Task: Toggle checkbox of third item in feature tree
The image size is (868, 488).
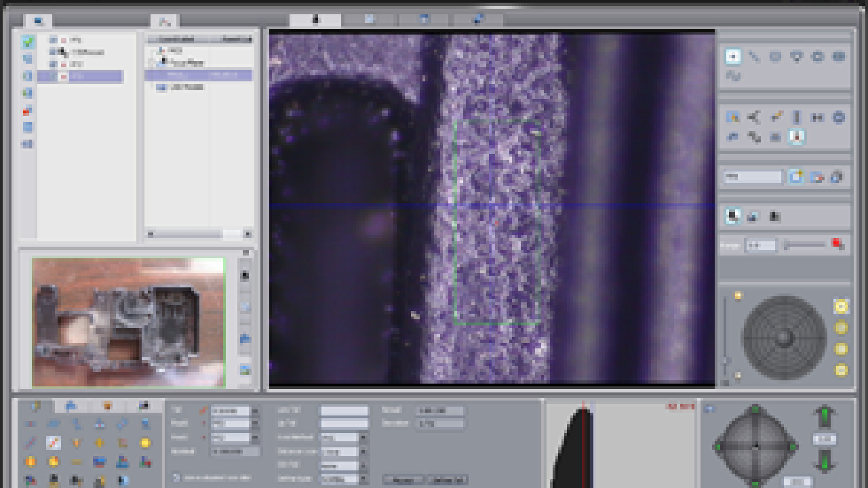Action: pos(54,64)
